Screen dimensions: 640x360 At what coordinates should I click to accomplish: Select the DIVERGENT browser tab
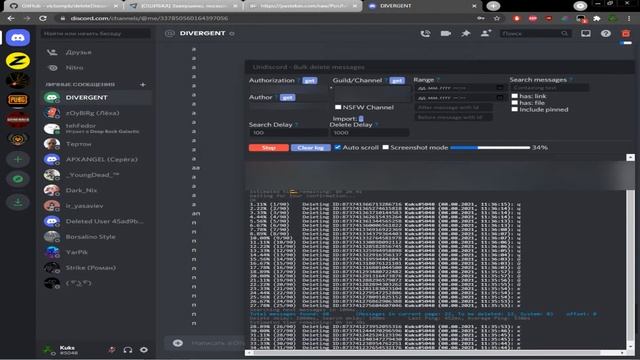[x=422, y=6]
